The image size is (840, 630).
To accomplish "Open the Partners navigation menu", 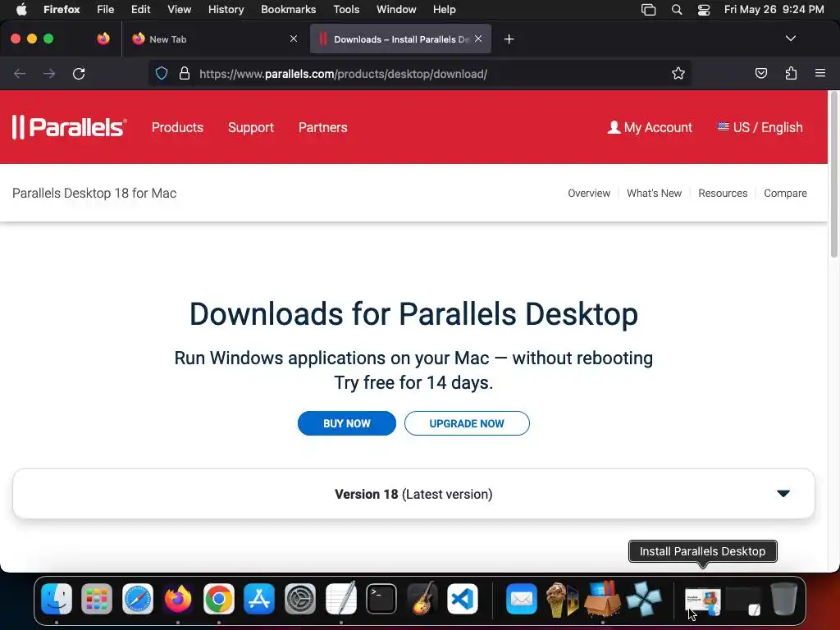I will (x=322, y=127).
